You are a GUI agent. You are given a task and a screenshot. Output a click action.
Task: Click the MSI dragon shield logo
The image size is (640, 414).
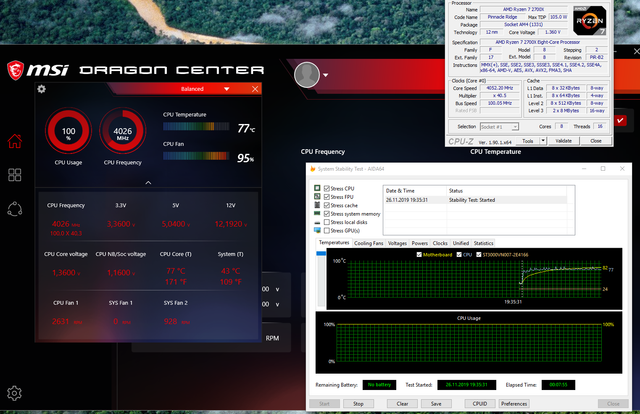tap(16, 70)
